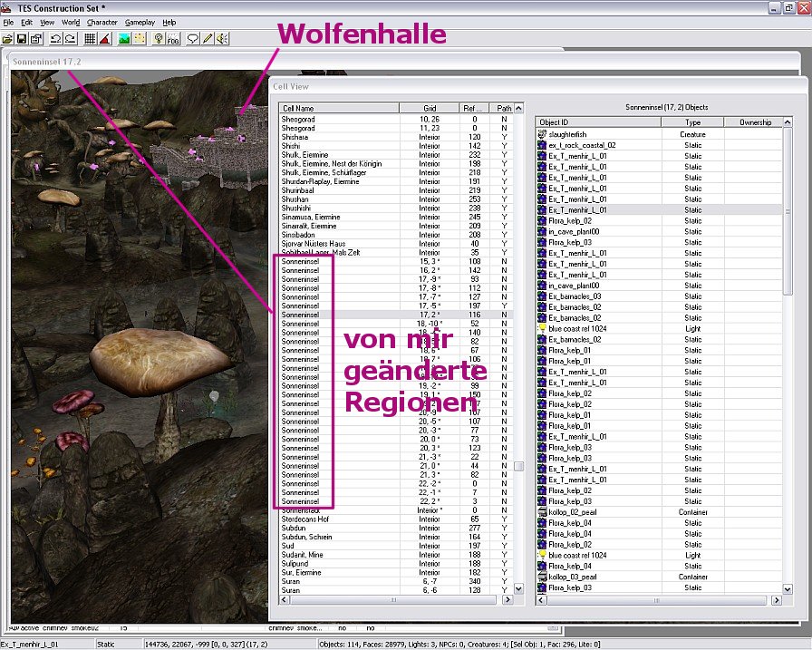
Task: Click the Save plugin floppy icon
Action: click(22, 39)
